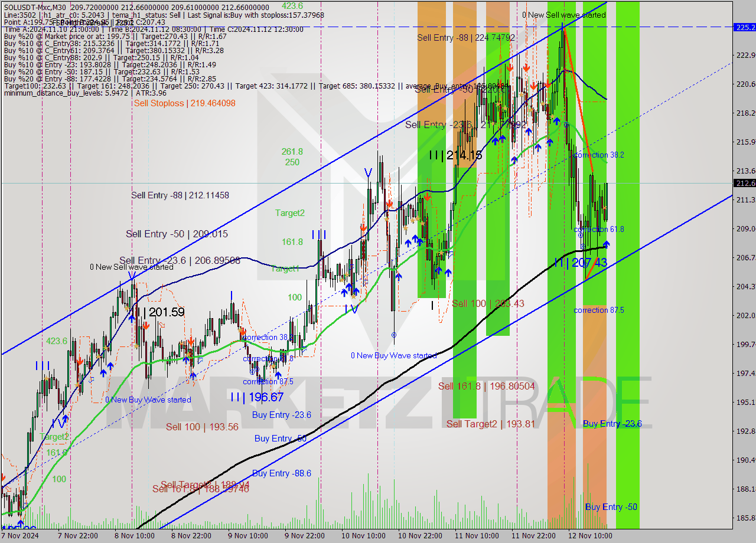Select the 'Buy %10 @ C_Entry38: 215.3236' line
This screenshot has width=756, height=543.
[112, 44]
